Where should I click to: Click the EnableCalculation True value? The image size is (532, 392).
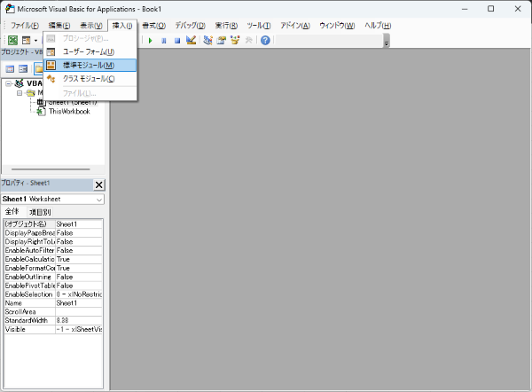79,259
